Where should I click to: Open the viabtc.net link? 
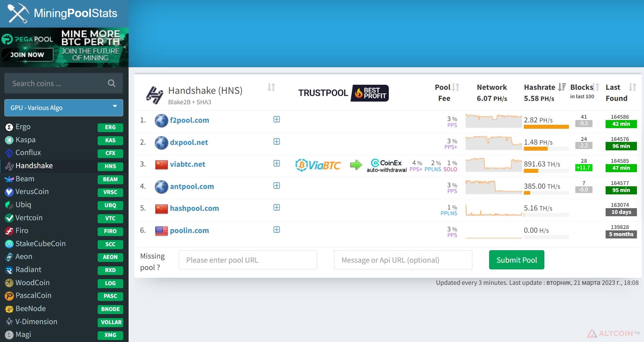[x=188, y=164]
